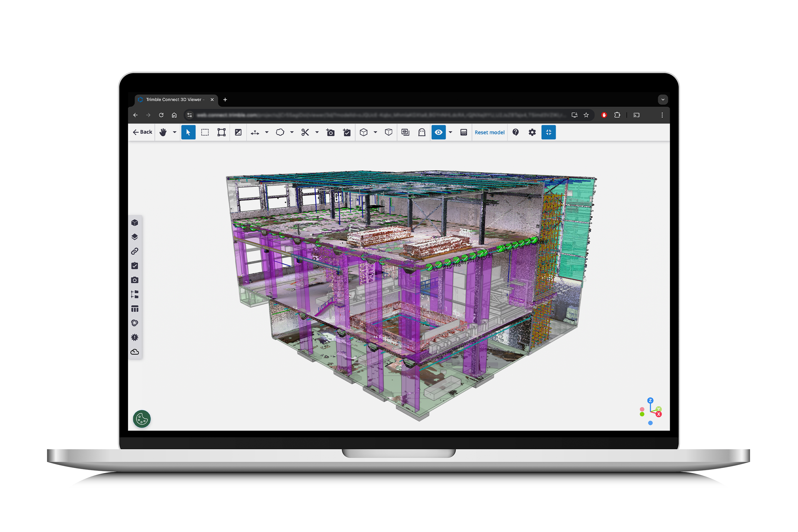This screenshot has height=532, width=798.
Task: Open the Views camera panel in sidebar
Action: (x=135, y=280)
